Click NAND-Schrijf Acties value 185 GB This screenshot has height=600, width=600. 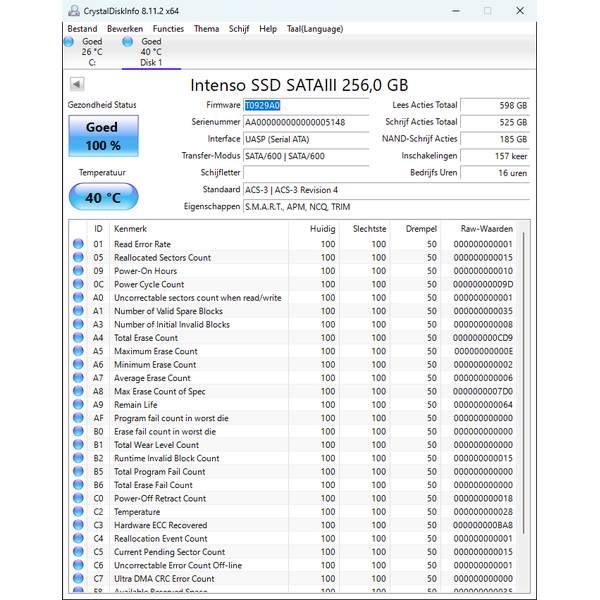point(495,139)
